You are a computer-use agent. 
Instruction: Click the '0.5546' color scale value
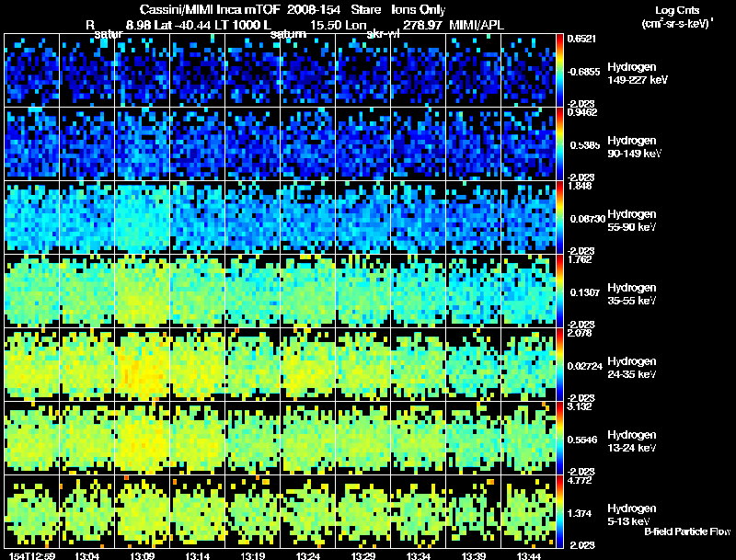pos(582,440)
